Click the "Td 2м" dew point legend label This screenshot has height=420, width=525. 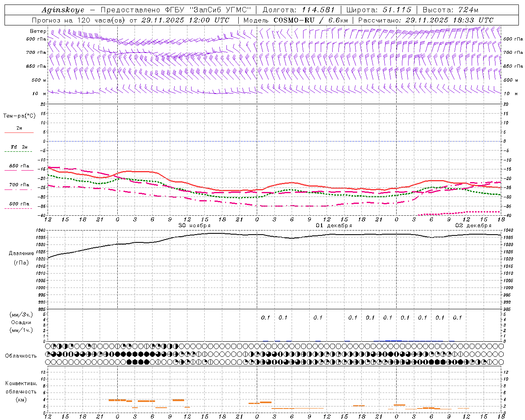point(19,147)
